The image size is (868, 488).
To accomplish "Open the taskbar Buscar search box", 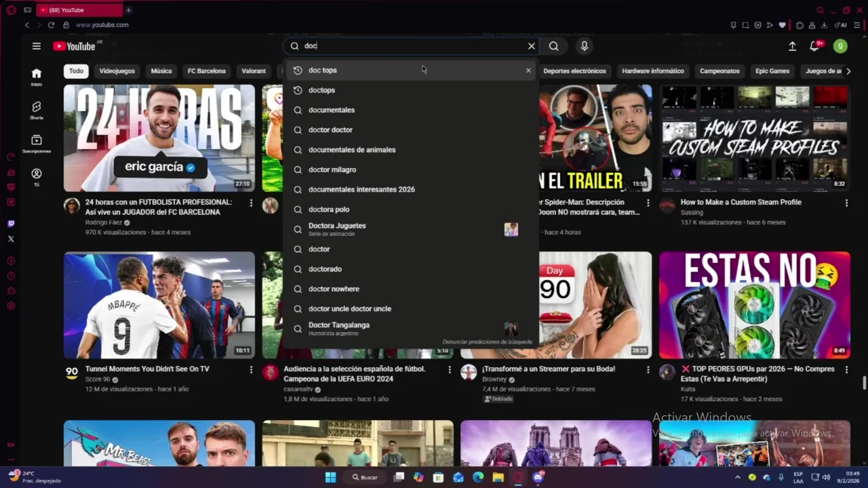I will click(x=365, y=477).
